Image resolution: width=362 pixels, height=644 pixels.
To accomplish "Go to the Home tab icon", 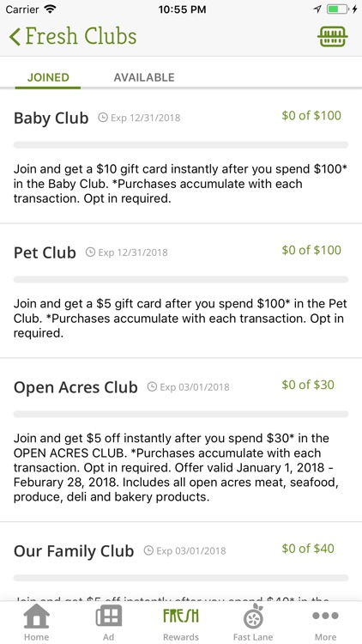I will 37,616.
